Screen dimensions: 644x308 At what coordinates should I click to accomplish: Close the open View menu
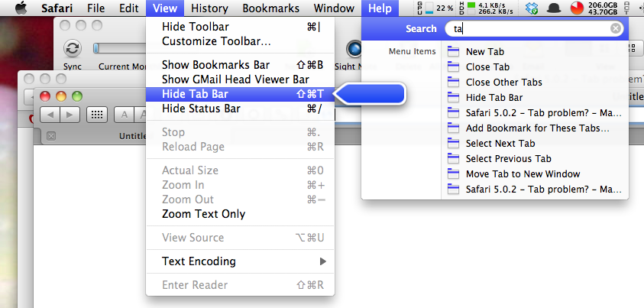(x=165, y=8)
